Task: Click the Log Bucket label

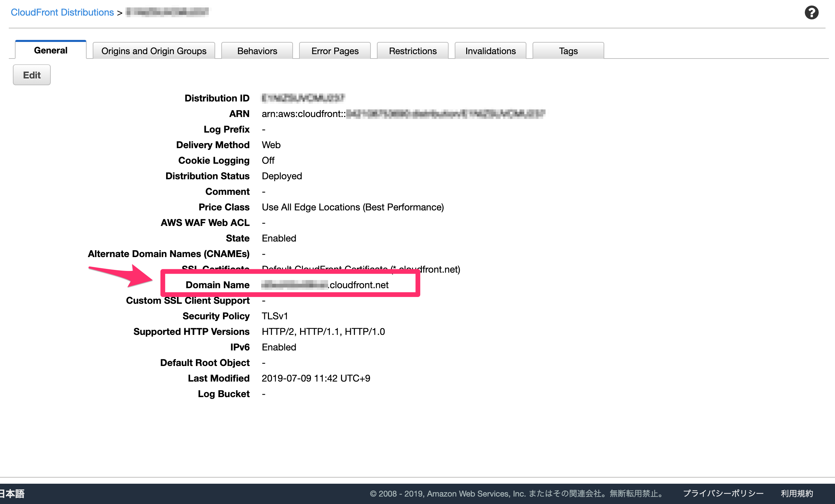Action: (224, 394)
